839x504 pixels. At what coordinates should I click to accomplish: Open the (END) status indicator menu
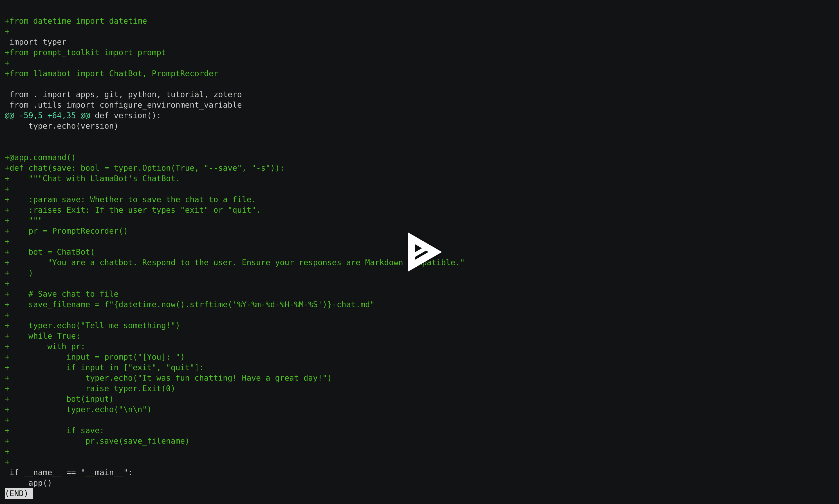click(x=17, y=493)
